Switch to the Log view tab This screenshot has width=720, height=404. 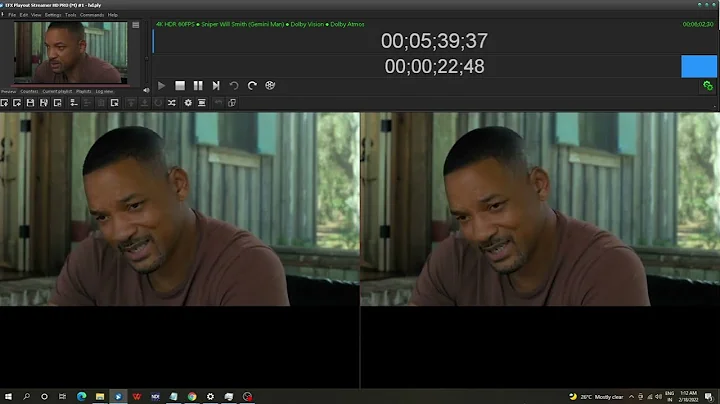pyautogui.click(x=104, y=91)
